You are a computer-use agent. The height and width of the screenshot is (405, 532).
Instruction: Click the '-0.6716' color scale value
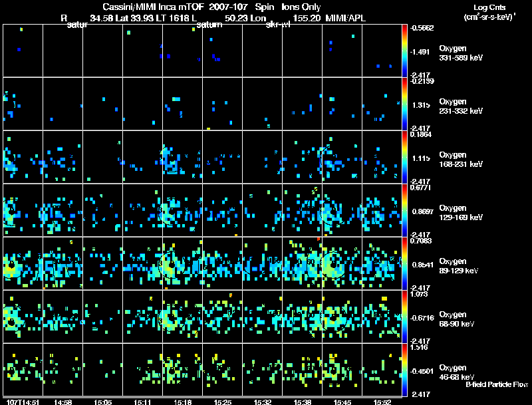(x=422, y=318)
